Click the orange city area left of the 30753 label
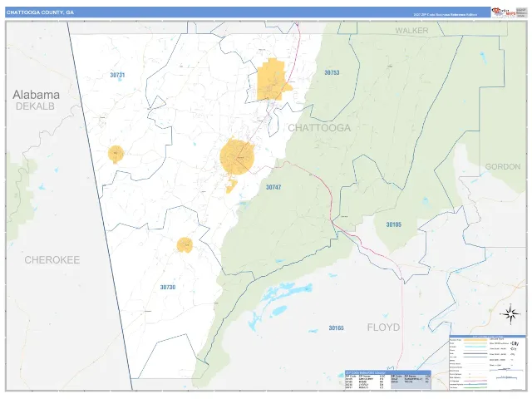 pos(273,80)
